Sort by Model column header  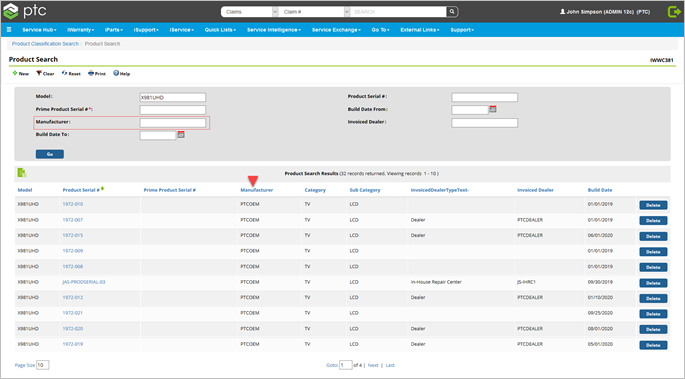(25, 190)
